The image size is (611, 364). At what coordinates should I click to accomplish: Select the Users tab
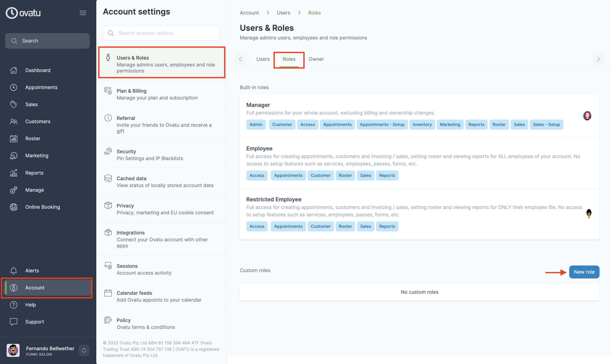(x=263, y=59)
